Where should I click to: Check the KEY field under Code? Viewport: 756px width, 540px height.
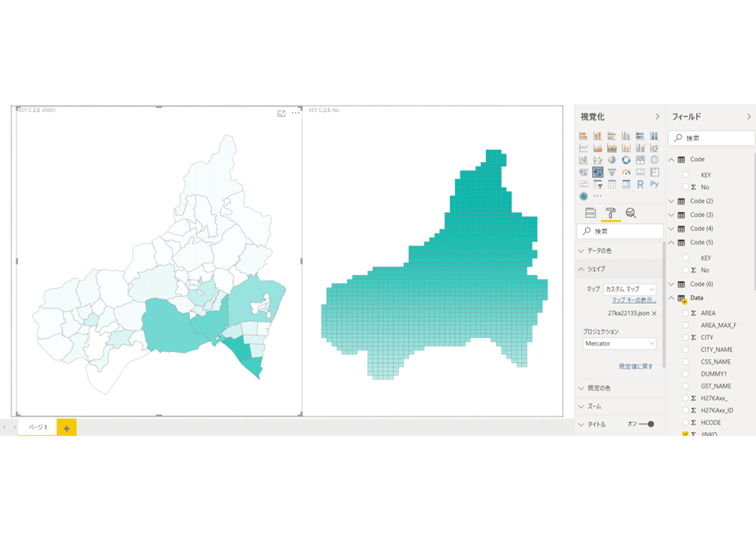point(685,174)
